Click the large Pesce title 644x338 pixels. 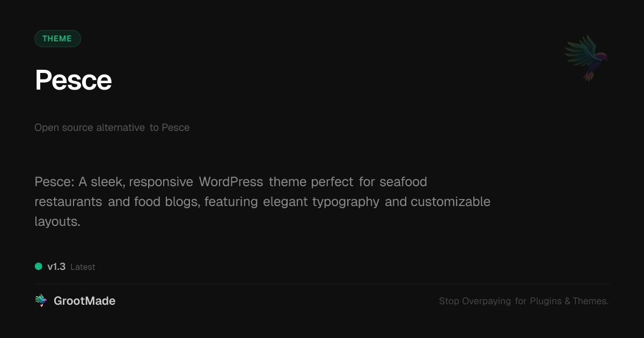pyautogui.click(x=74, y=80)
